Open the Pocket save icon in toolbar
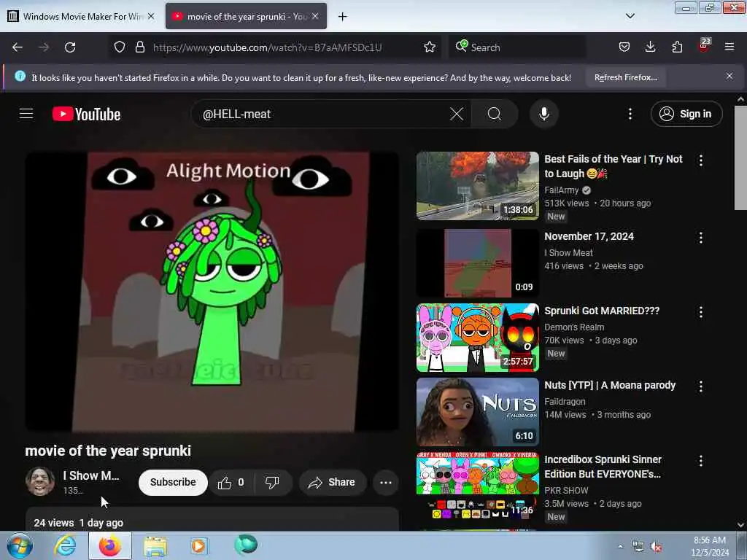Viewport: 747px width, 560px height. click(624, 47)
